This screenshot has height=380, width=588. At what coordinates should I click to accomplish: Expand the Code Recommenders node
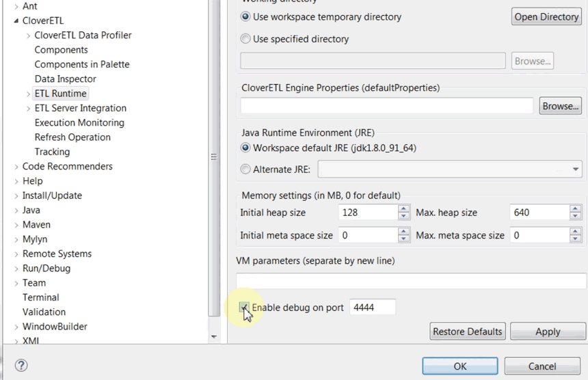16,167
